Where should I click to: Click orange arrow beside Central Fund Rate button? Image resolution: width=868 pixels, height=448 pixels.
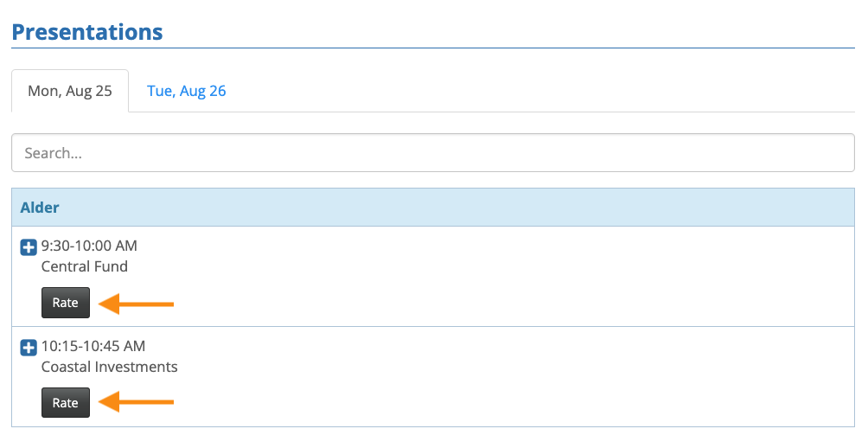click(137, 304)
